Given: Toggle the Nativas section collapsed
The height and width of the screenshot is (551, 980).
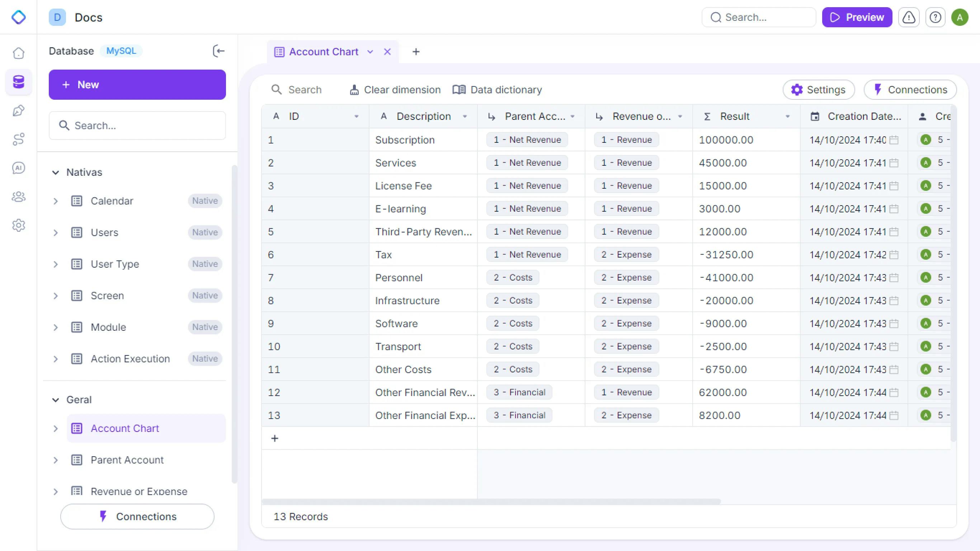Looking at the screenshot, I should tap(56, 172).
